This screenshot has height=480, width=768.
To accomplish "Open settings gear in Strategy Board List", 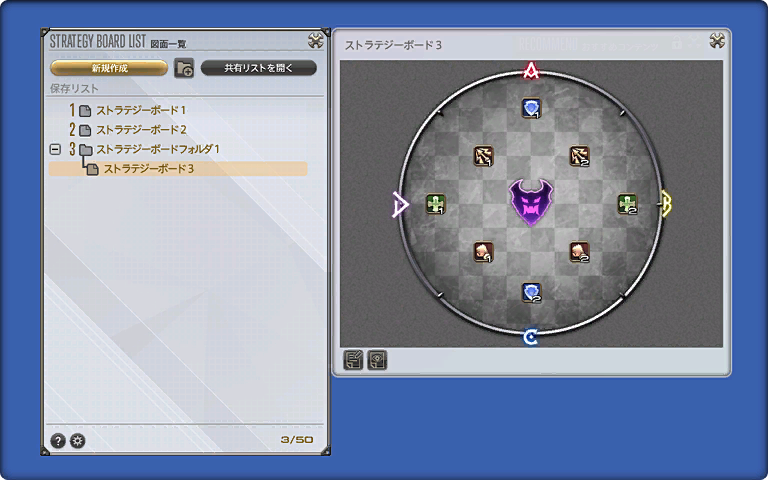I will coord(77,440).
